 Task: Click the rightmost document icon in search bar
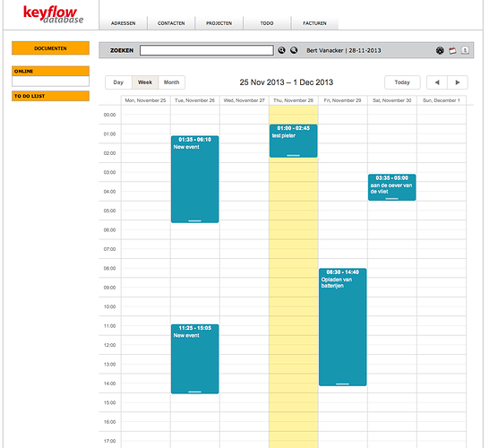tap(465, 50)
